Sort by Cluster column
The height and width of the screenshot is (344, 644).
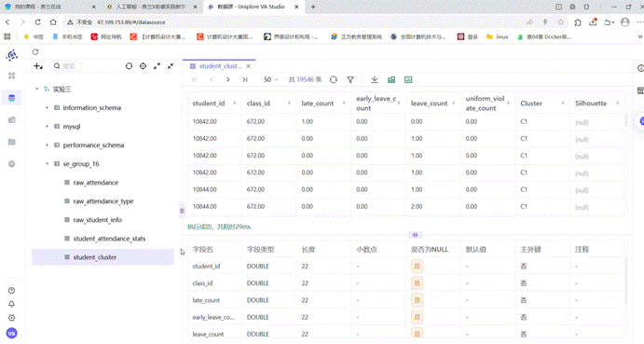(563, 103)
